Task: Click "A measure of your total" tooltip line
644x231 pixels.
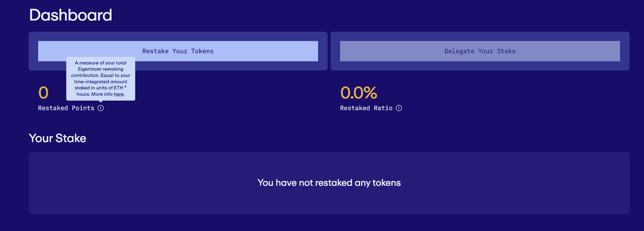Action: pos(100,63)
